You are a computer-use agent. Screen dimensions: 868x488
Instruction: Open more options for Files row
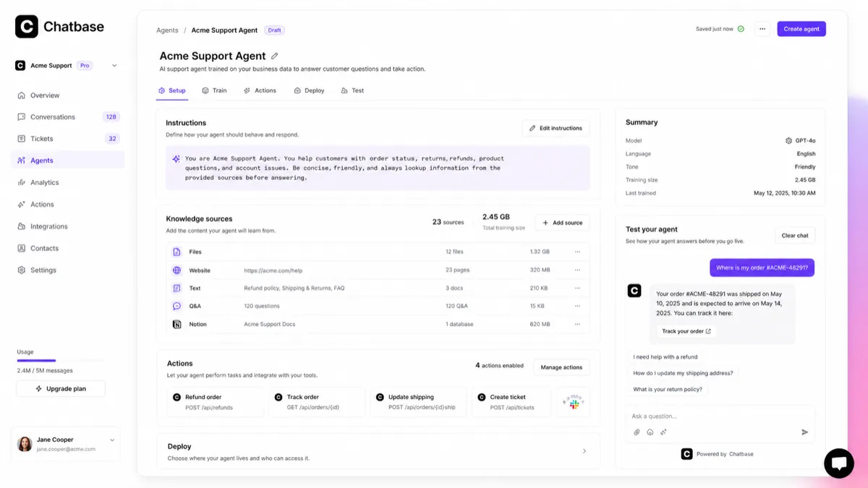click(x=577, y=252)
